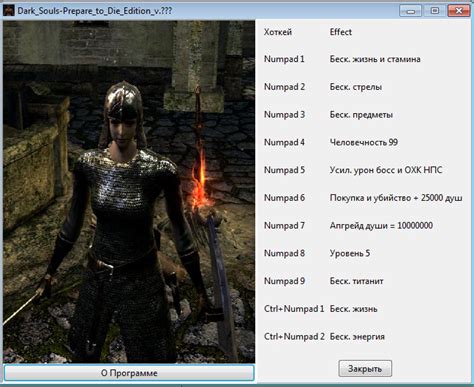Click the Ctrl+Numpad 2 hotkey label

point(294,336)
